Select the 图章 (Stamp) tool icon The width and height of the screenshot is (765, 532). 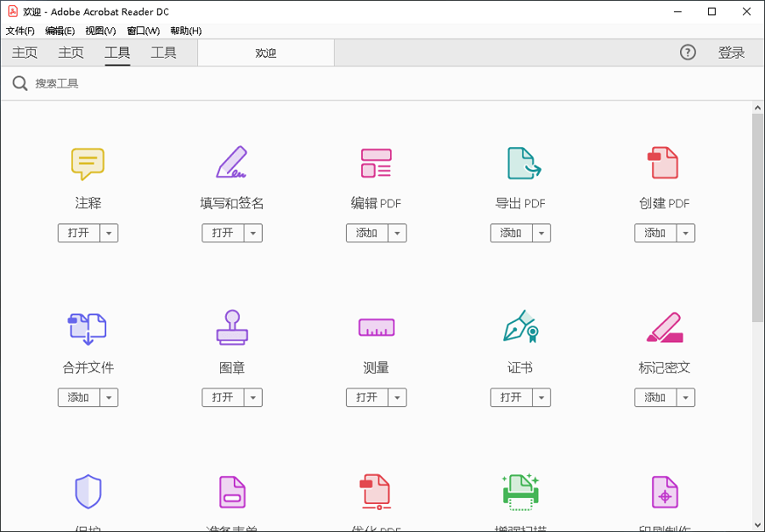tap(231, 328)
